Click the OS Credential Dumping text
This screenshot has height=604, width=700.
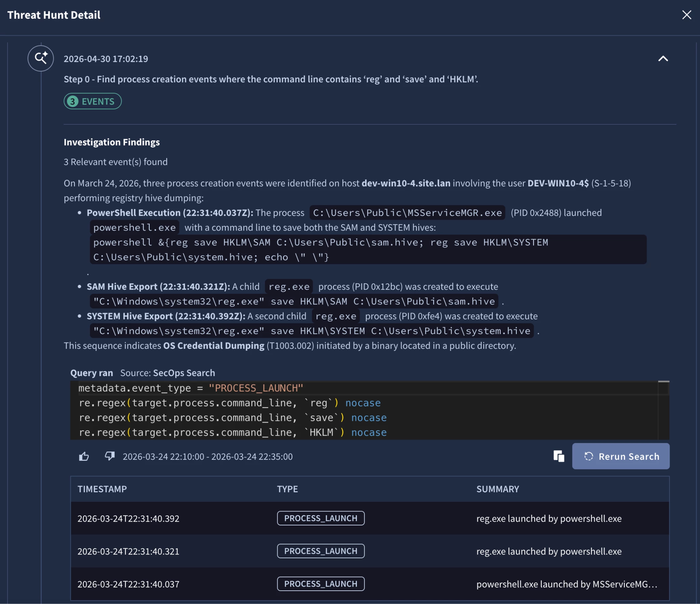point(214,345)
